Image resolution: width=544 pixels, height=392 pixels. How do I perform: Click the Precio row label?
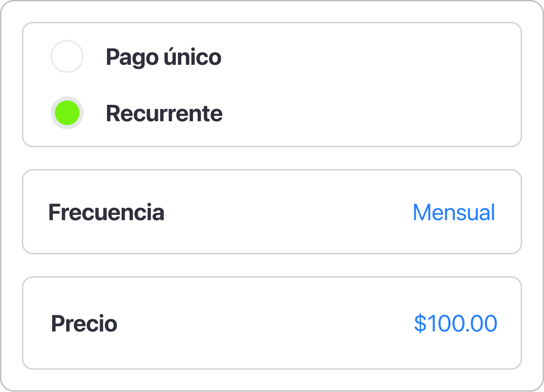click(x=84, y=323)
